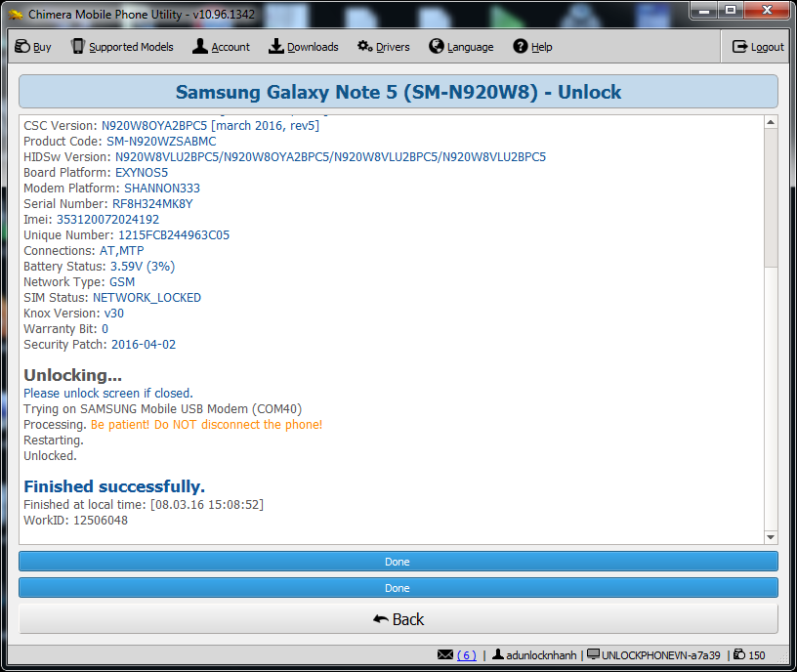
Task: Select the Language globe icon
Action: pos(437,47)
